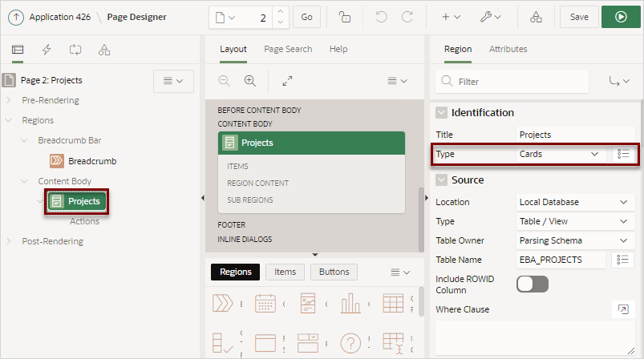Pick the Cards region icon in gallery

pyautogui.click(x=308, y=304)
